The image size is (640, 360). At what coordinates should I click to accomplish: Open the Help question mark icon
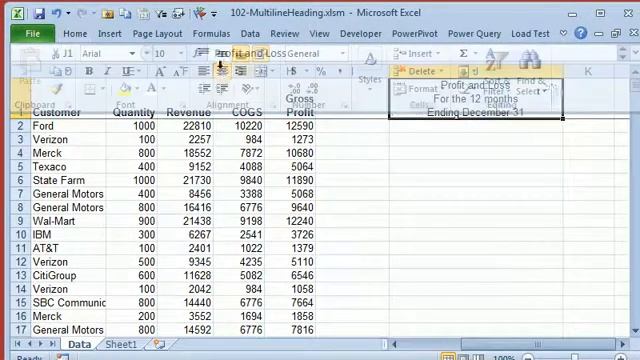pyautogui.click(x=580, y=33)
